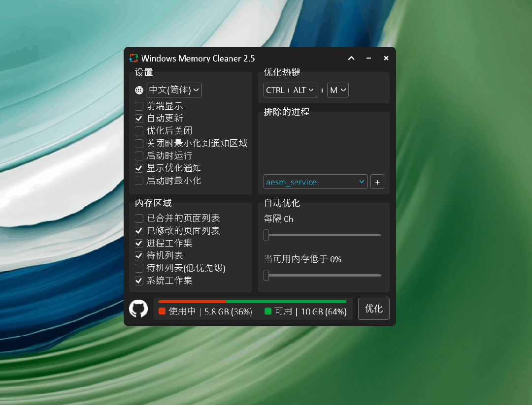Click the 使用中 | 5.8 GB (36%) text

(210, 312)
